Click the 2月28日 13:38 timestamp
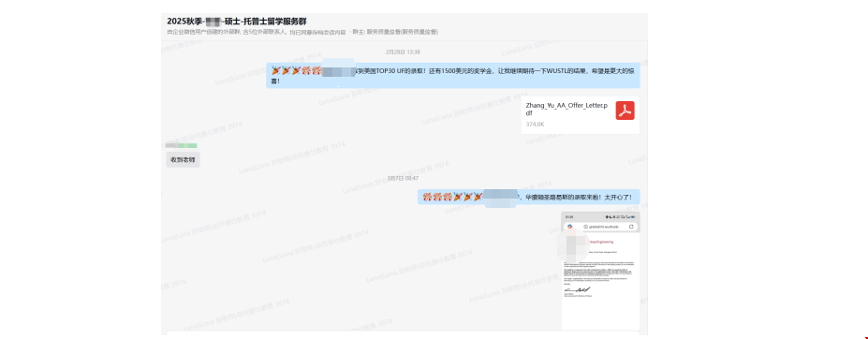Image resolution: width=868 pixels, height=339 pixels. click(403, 52)
